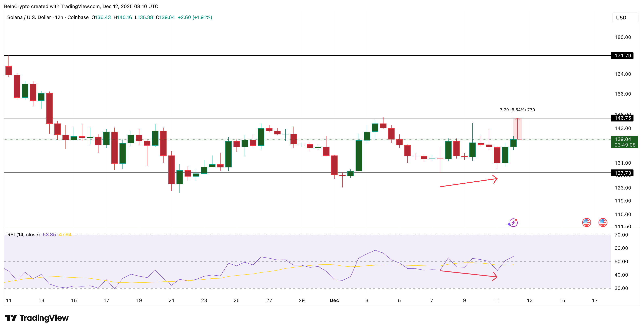Image resolution: width=644 pixels, height=330 pixels.
Task: Click the dashed 70.00 RSI overbought line
Action: 300,235
